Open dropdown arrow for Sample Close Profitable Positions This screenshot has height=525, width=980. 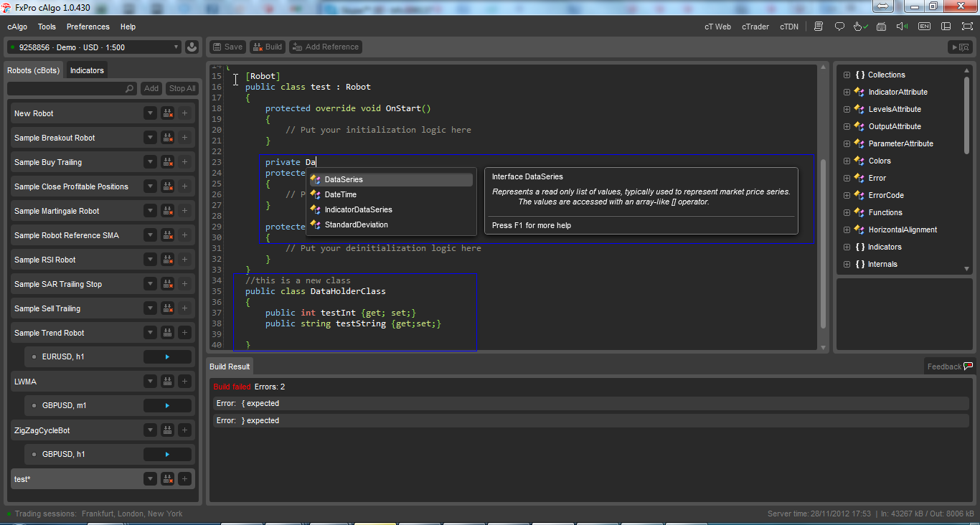click(150, 186)
